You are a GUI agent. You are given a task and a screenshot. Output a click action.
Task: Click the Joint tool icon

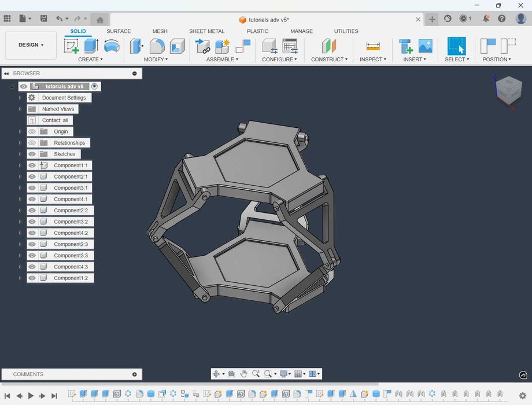click(x=202, y=46)
